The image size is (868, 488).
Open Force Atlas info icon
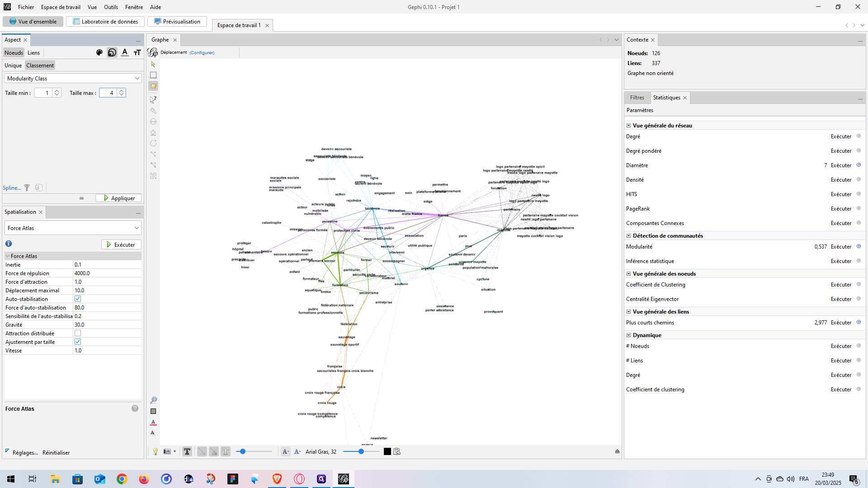coord(9,244)
